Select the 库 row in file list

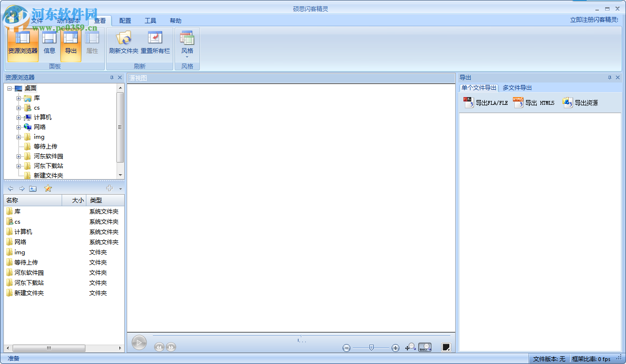coord(64,212)
